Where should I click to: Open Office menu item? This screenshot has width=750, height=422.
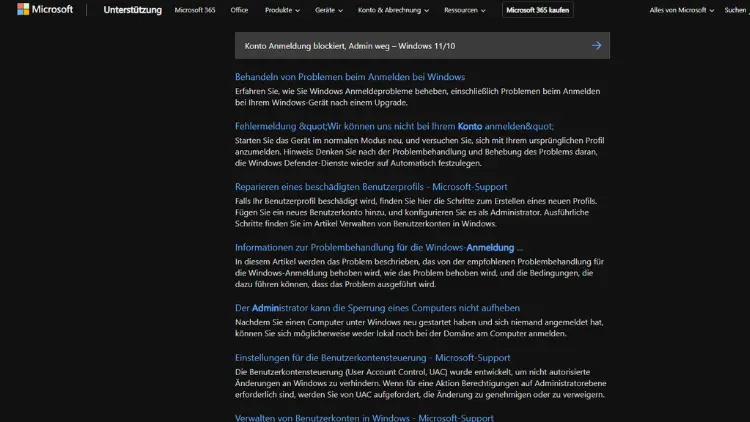(x=239, y=10)
